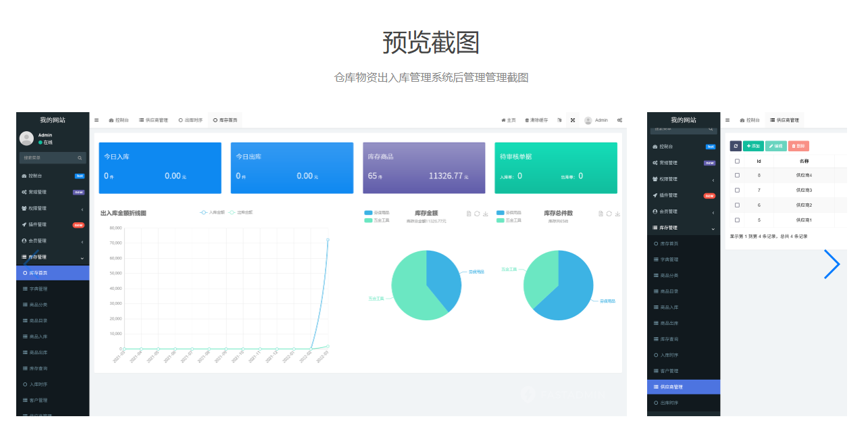This screenshot has width=868, height=427.
Task: Check the checkbox for supplier 供应商4
Action: (x=737, y=175)
